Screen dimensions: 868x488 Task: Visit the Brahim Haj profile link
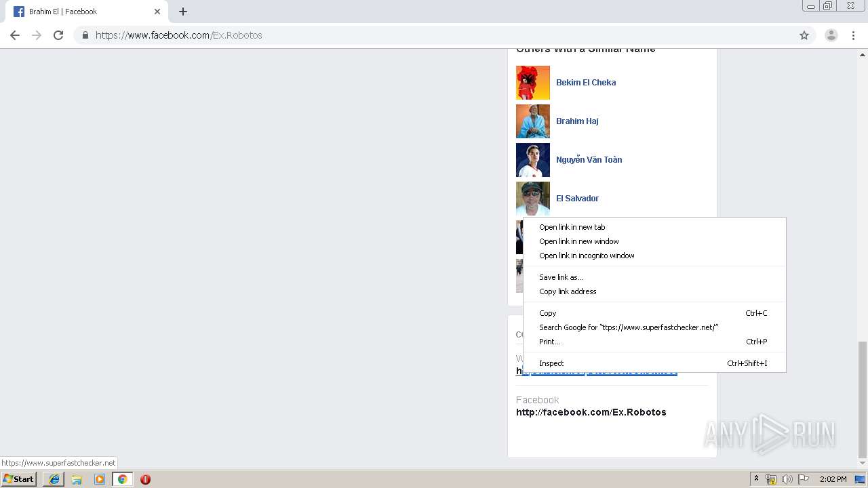[x=577, y=121]
